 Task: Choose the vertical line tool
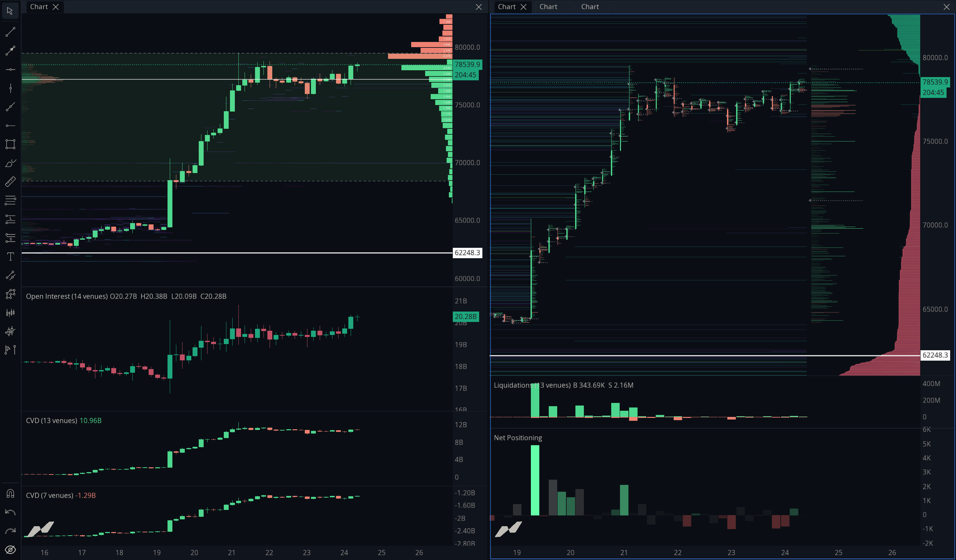(10, 88)
